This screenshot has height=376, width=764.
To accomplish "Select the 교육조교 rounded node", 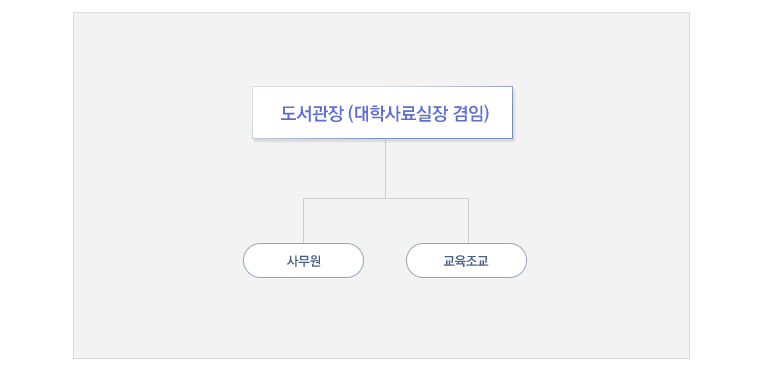I will click(x=466, y=261).
